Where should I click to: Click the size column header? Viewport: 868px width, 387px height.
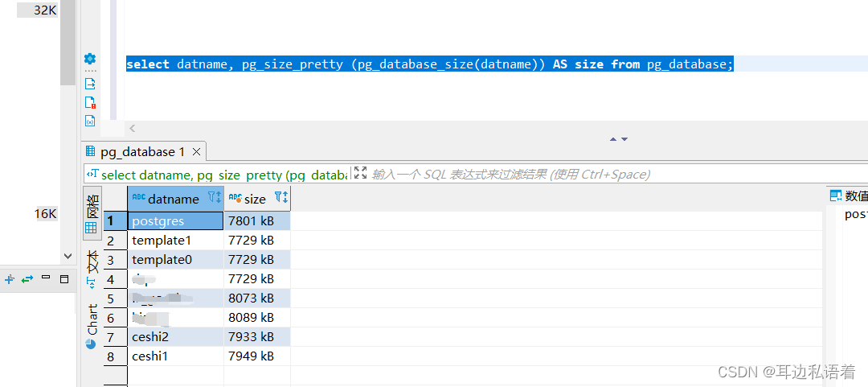(257, 199)
